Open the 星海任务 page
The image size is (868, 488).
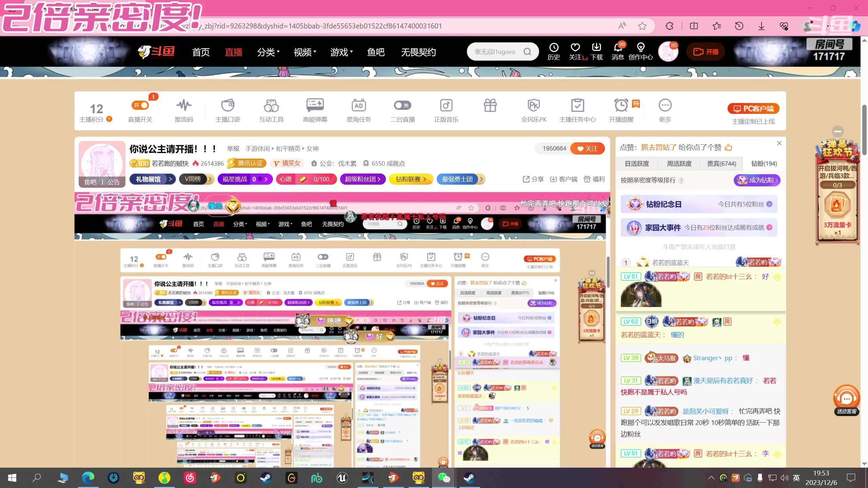pos(358,110)
